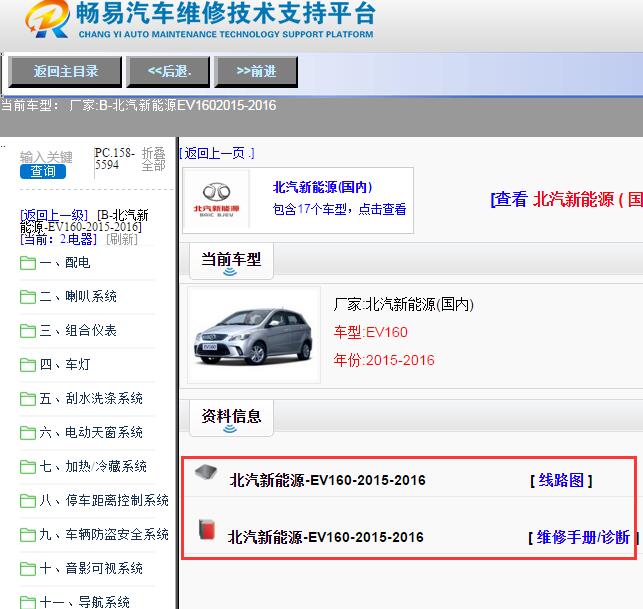This screenshot has height=609, width=643.
Task: Select the 当前车型 tab
Action: (x=231, y=261)
